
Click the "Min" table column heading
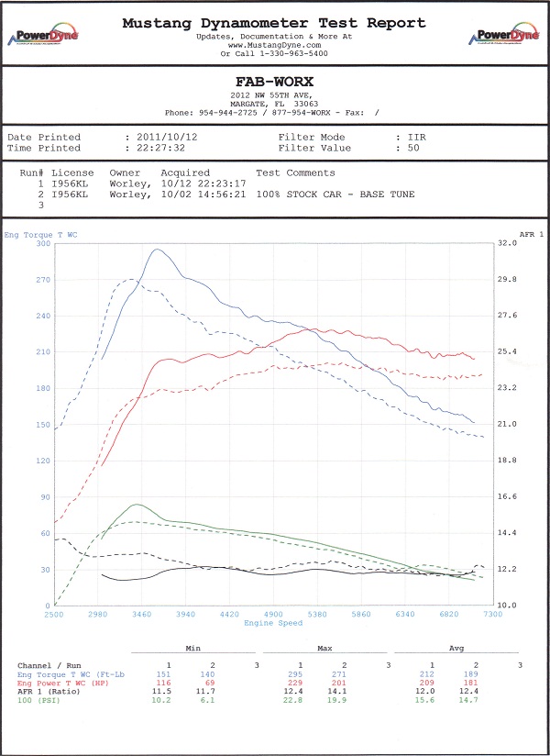193,649
